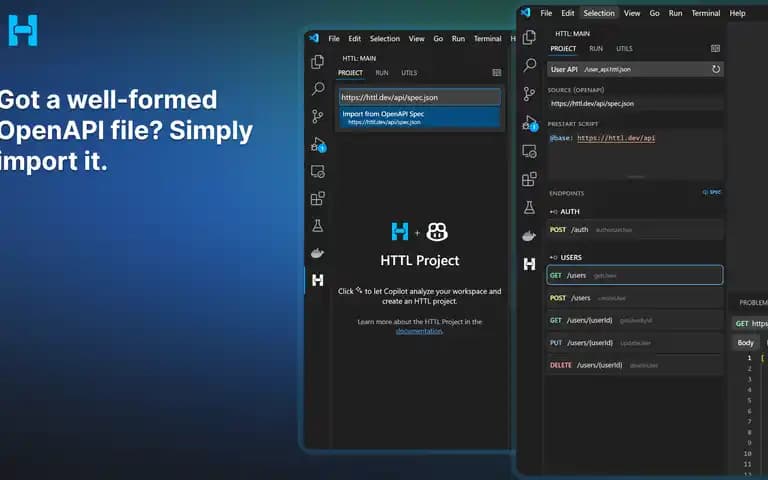
Task: Open the documentation link in left window
Action: (419, 331)
